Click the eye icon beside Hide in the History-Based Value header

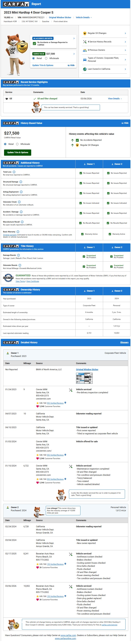pyautogui.click(x=122, y=123)
